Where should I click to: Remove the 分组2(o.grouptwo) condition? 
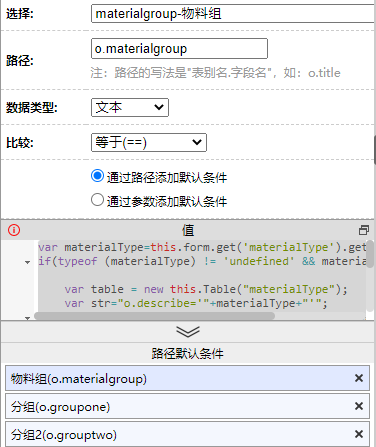359,434
